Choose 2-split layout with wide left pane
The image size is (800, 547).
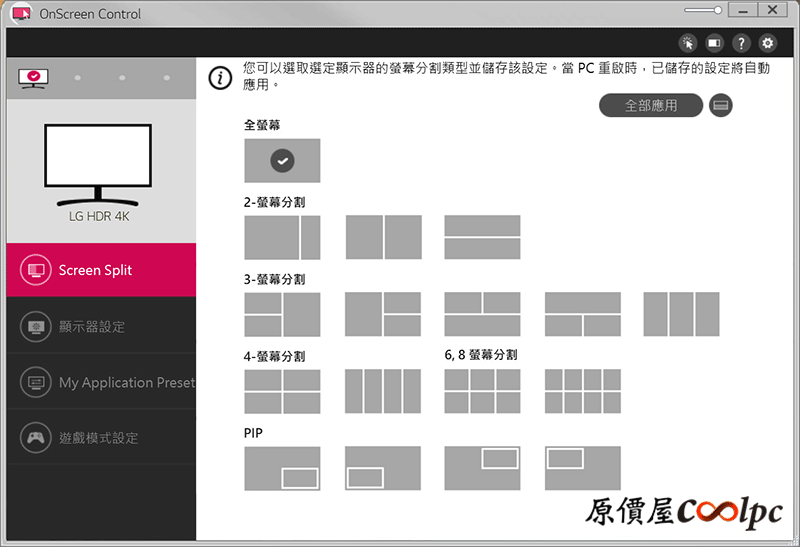[x=282, y=237]
